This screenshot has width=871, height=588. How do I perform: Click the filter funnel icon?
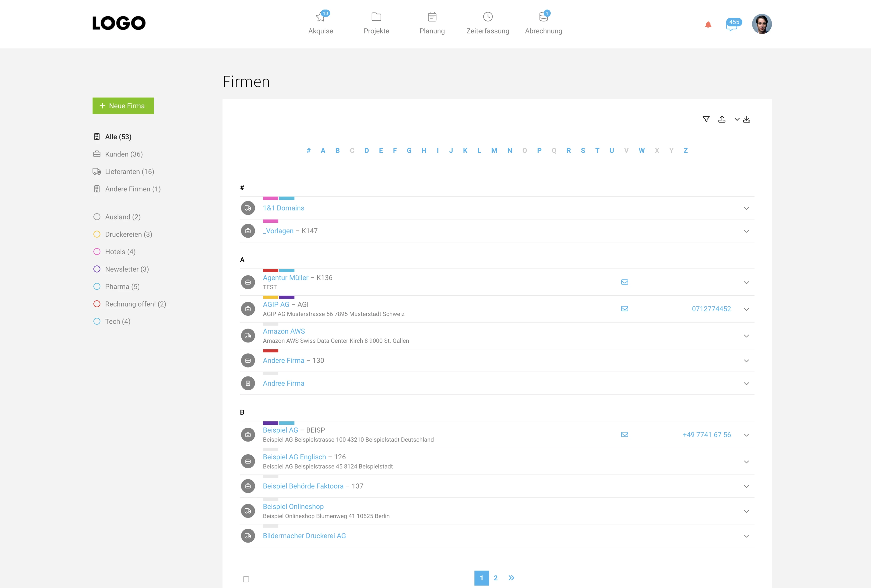(x=706, y=119)
